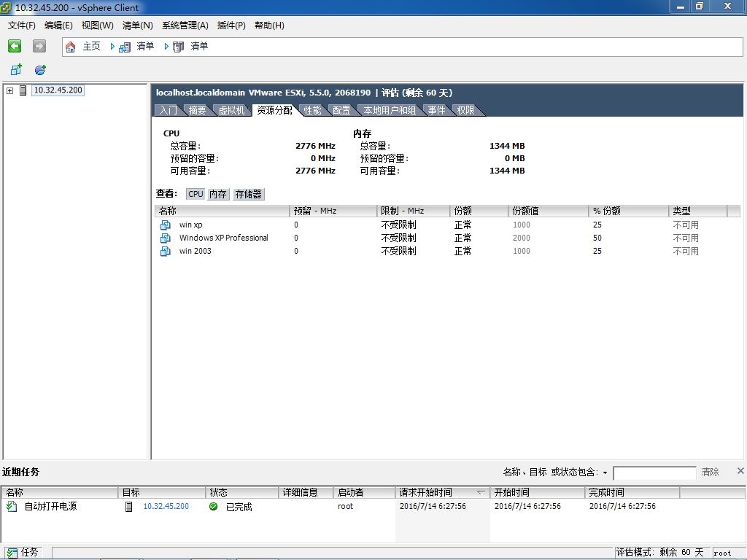Click the create new virtual machine toolbar icon
This screenshot has height=560, width=747.
[16, 70]
